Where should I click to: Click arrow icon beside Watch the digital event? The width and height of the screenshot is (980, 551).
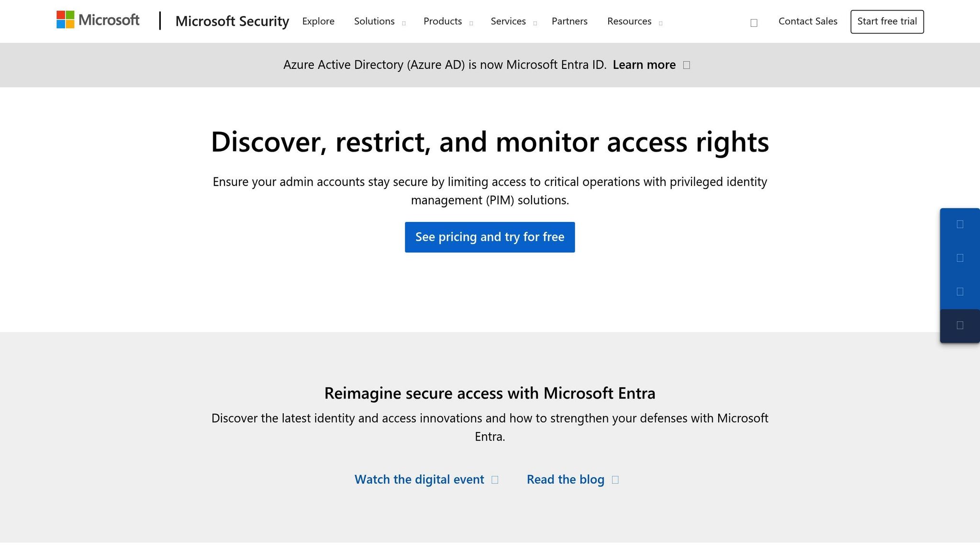pyautogui.click(x=495, y=480)
